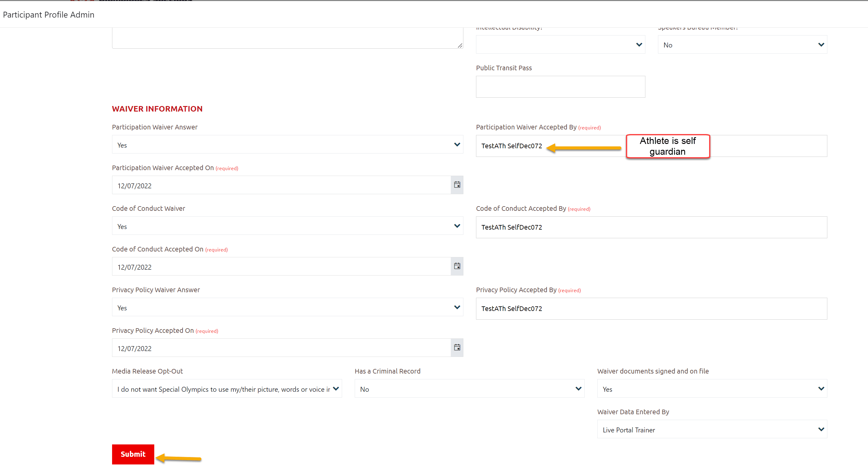Click Code of Conduct Accepted On date field

(281, 266)
